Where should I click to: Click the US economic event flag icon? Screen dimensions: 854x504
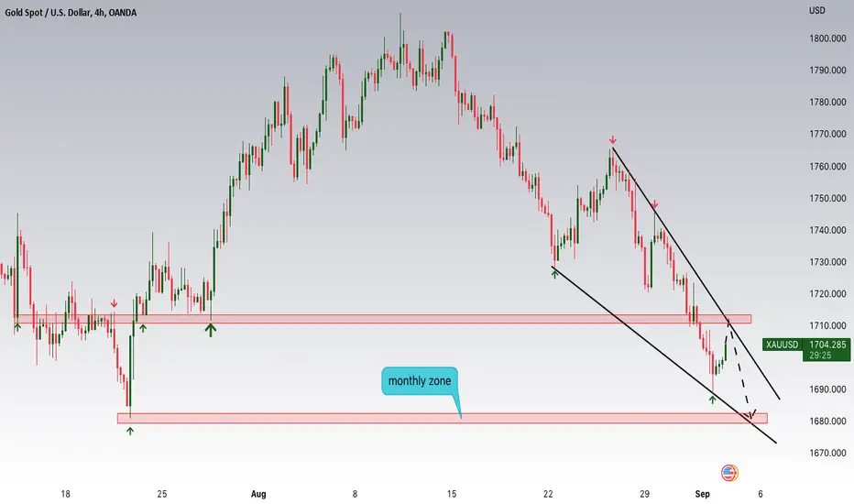point(729,473)
